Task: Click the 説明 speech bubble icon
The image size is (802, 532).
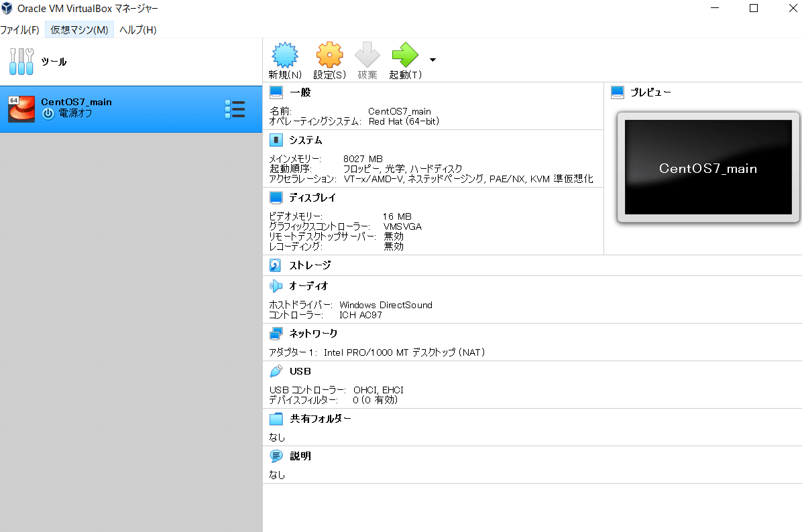Action: (x=276, y=456)
